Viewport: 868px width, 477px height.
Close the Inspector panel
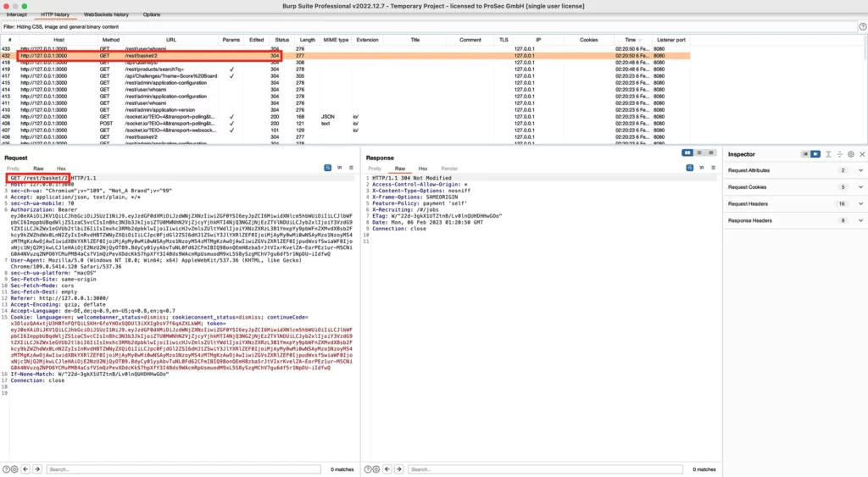862,154
